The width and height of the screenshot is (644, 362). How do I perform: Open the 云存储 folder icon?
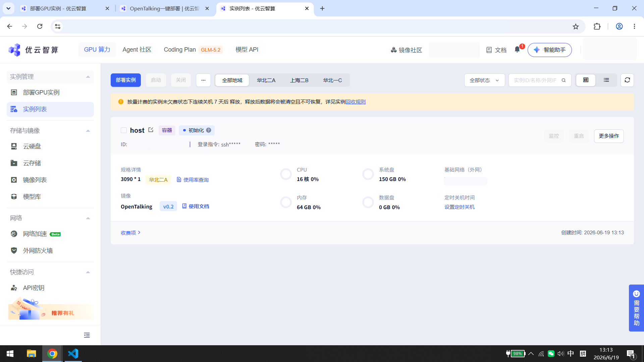pos(14,163)
